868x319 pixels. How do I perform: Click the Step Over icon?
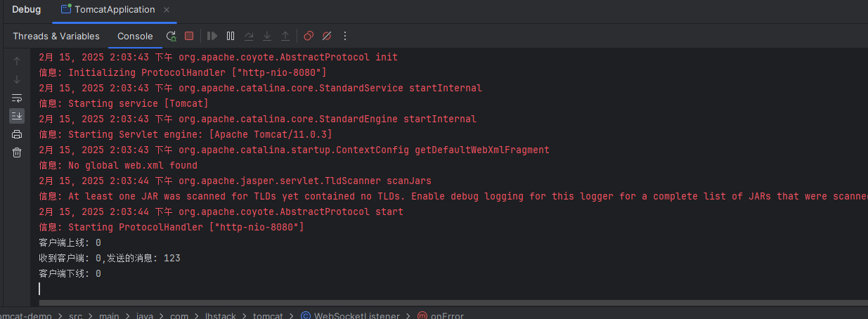[249, 36]
